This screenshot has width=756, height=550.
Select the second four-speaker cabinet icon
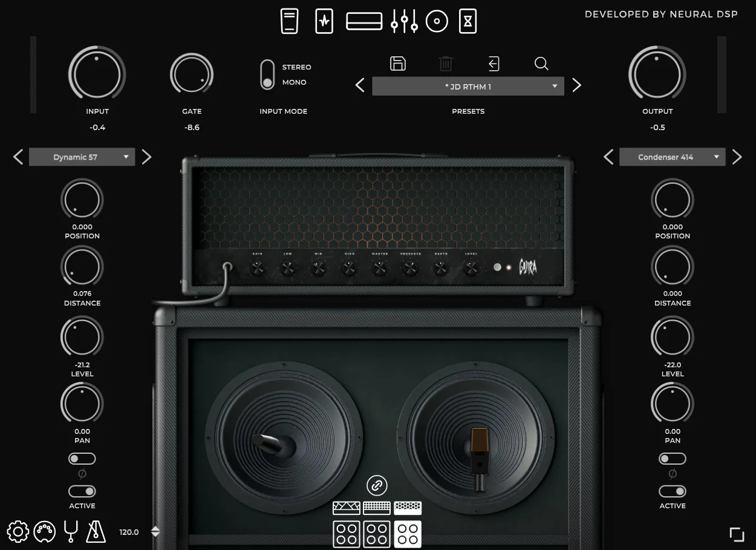377,534
